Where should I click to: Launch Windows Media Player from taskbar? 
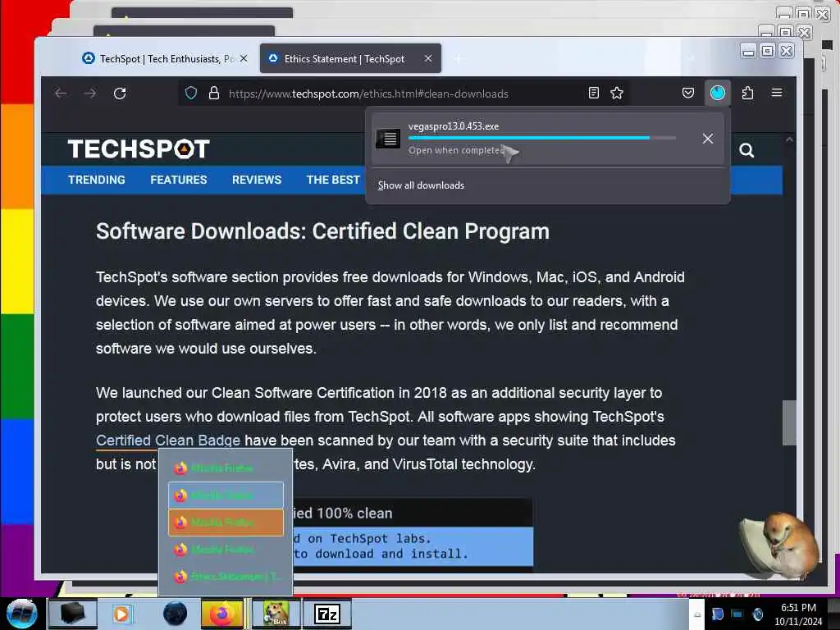(x=121, y=614)
